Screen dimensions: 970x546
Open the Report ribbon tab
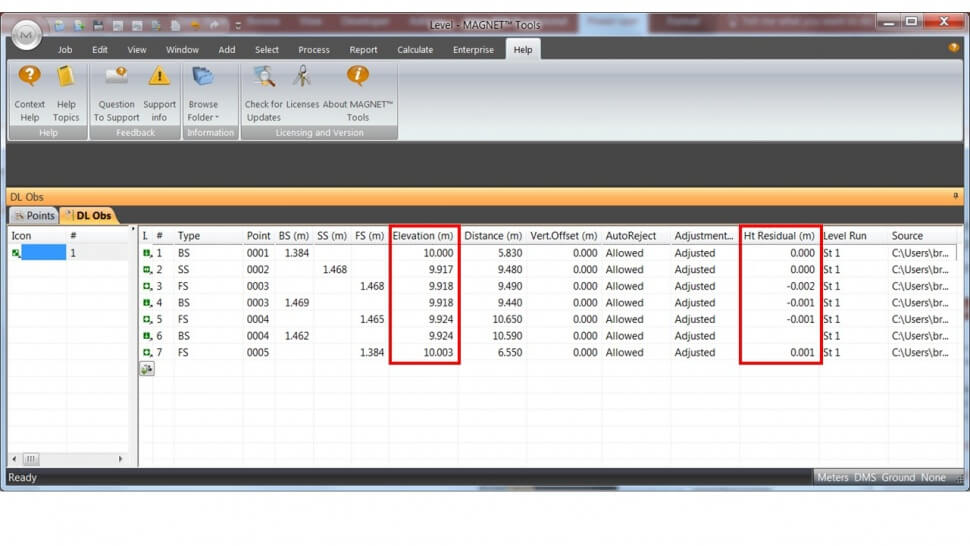[363, 49]
